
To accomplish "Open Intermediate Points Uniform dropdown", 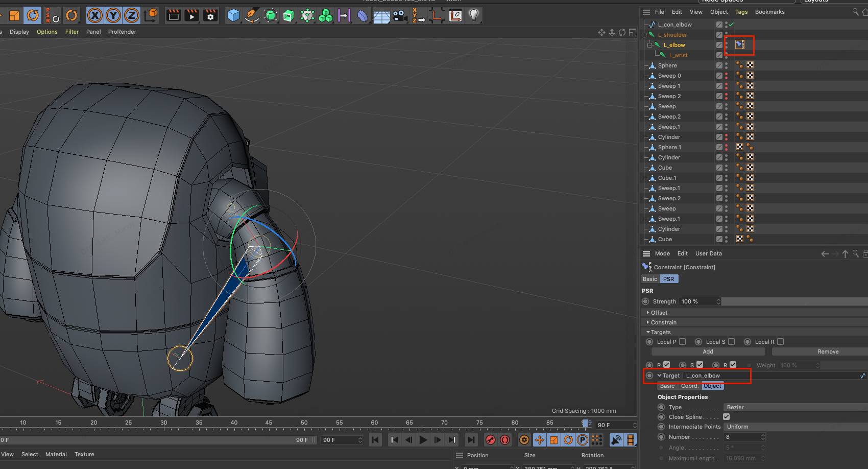I will click(x=795, y=427).
